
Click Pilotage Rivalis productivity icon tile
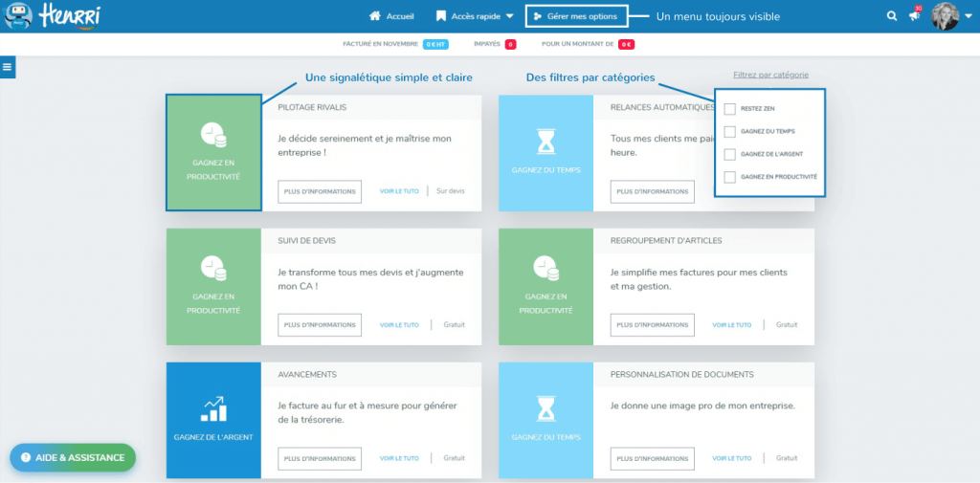pyautogui.click(x=213, y=152)
